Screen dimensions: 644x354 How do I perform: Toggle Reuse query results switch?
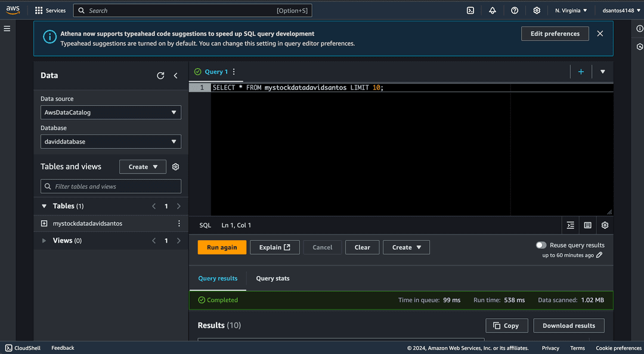[541, 245]
